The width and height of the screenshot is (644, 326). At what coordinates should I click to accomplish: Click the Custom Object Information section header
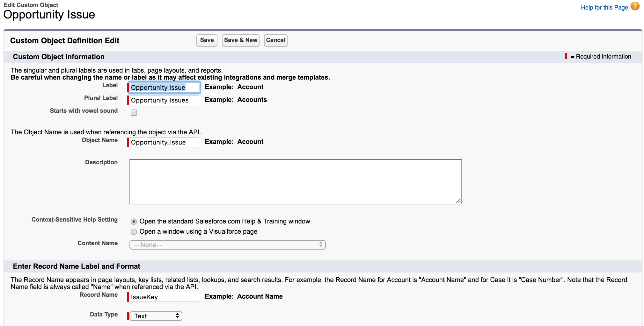59,57
